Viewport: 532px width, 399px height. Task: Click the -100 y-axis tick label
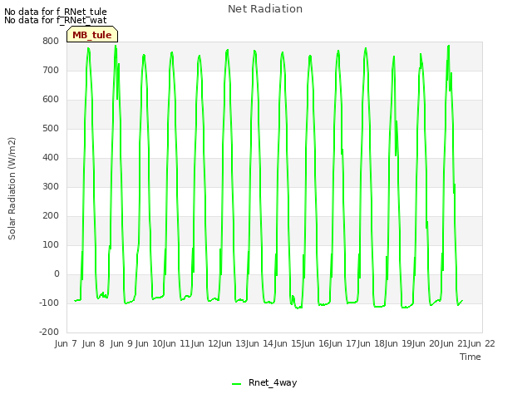coord(49,303)
